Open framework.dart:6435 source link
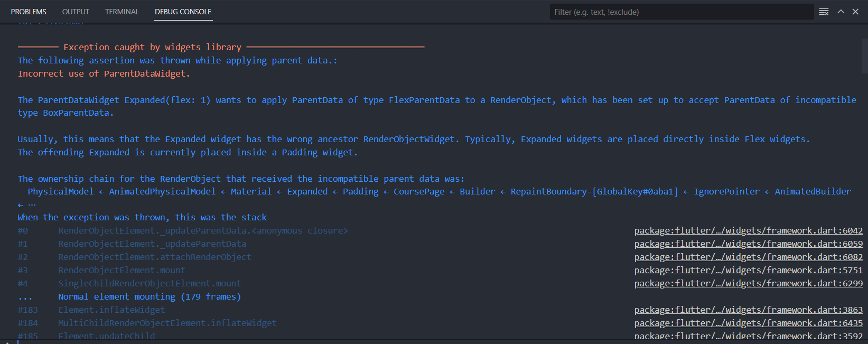The height and width of the screenshot is (344, 868). [x=748, y=323]
